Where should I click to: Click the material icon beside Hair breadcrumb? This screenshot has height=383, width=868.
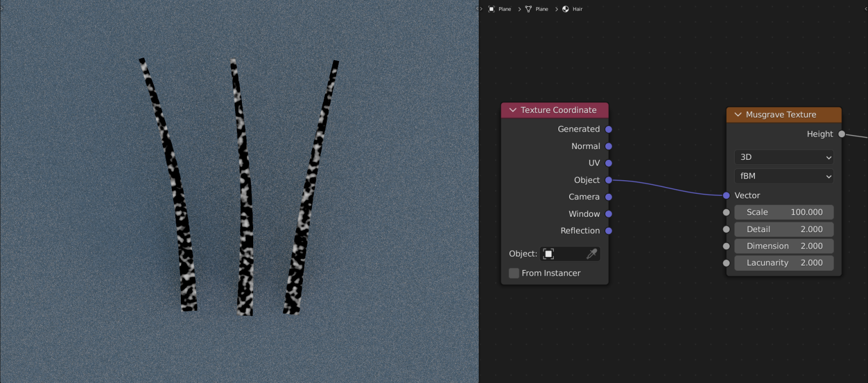(565, 8)
